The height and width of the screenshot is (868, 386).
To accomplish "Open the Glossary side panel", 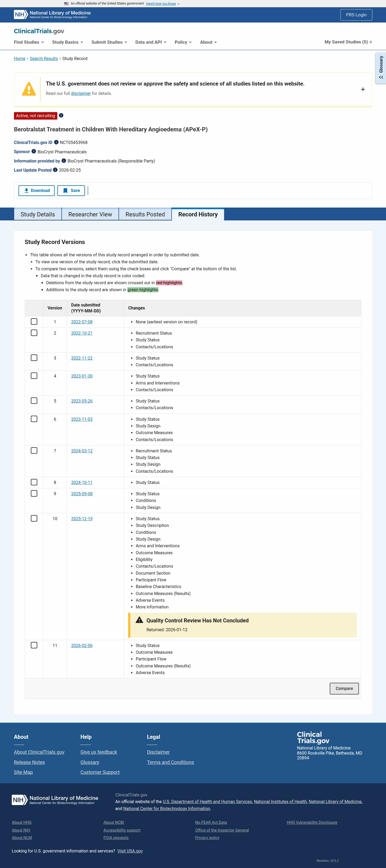I will click(x=381, y=68).
